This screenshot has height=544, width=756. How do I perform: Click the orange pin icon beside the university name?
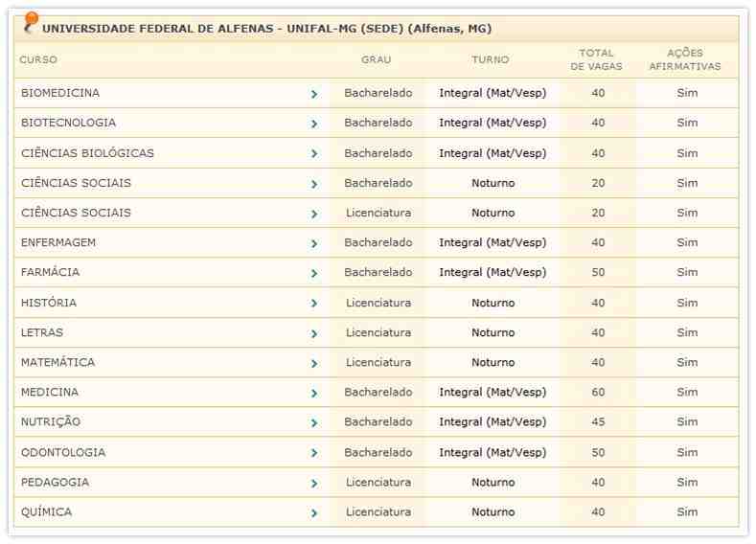[x=31, y=22]
